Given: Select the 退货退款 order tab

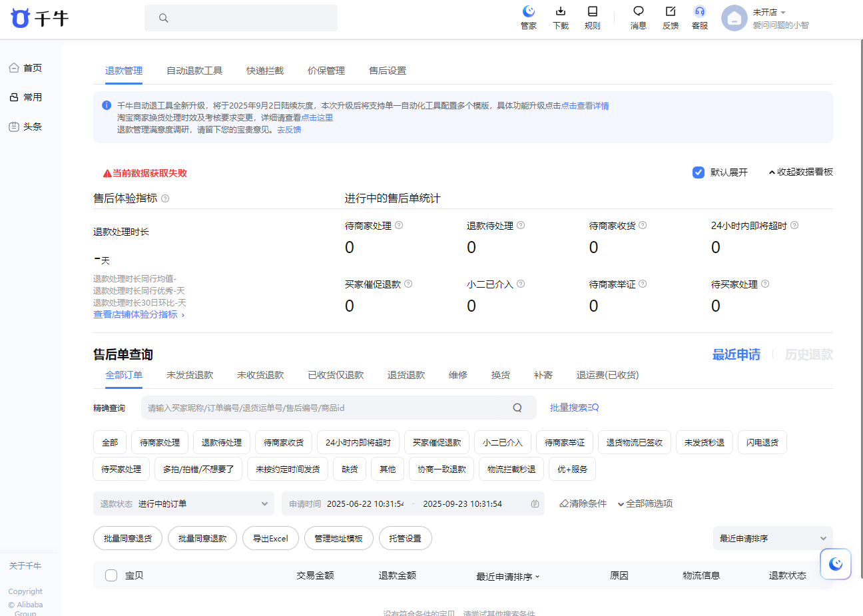Looking at the screenshot, I should coord(406,375).
